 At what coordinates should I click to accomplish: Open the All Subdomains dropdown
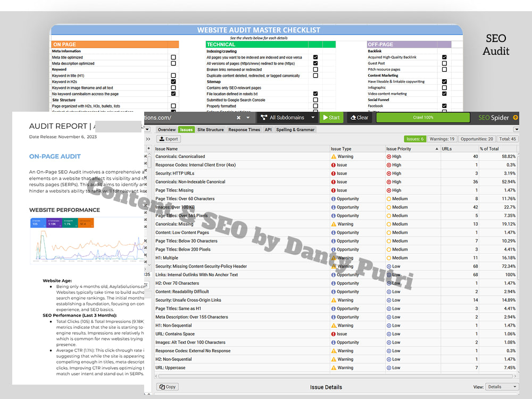pyautogui.click(x=313, y=118)
